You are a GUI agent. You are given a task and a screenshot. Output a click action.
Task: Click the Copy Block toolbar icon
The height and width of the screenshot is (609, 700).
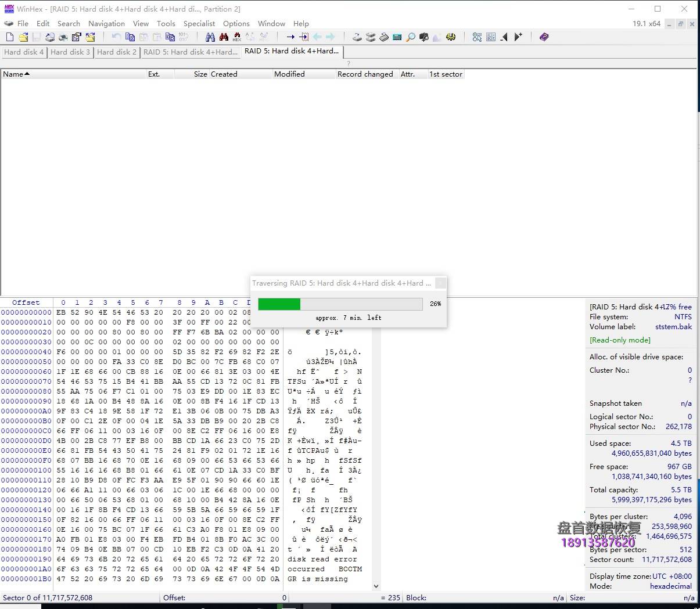pos(130,37)
